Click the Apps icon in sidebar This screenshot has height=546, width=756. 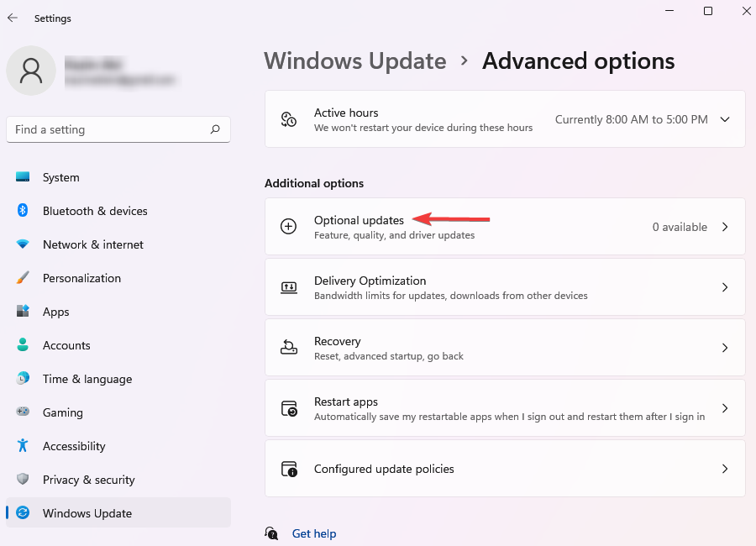pyautogui.click(x=23, y=311)
